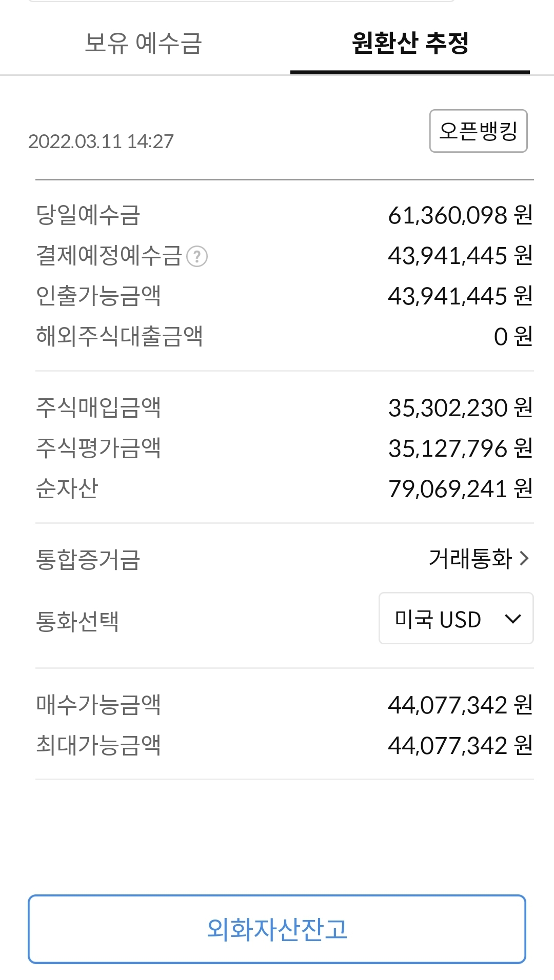Image resolution: width=554 pixels, height=980 pixels.
Task: Select the 35,302,230 원 purchase amount
Action: (460, 408)
